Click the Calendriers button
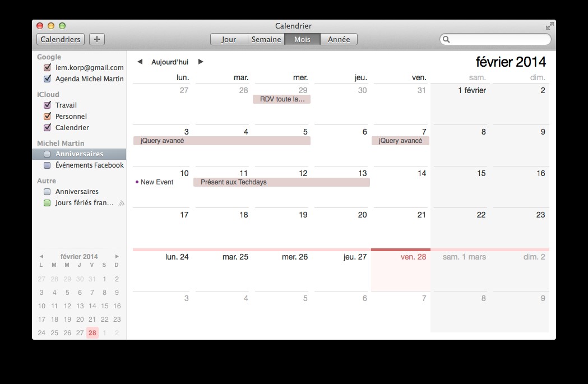This screenshot has height=384, width=588. (61, 39)
